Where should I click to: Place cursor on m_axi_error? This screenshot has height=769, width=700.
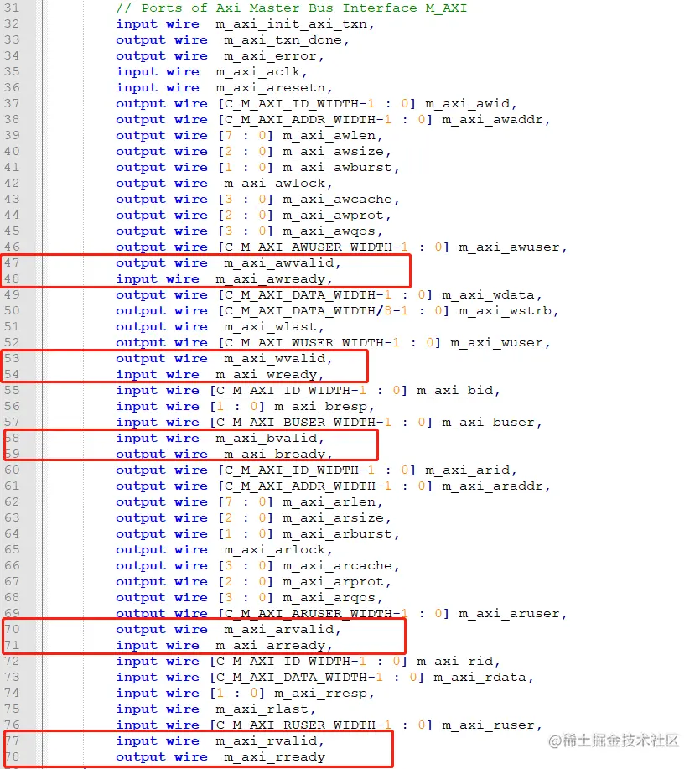coord(270,56)
